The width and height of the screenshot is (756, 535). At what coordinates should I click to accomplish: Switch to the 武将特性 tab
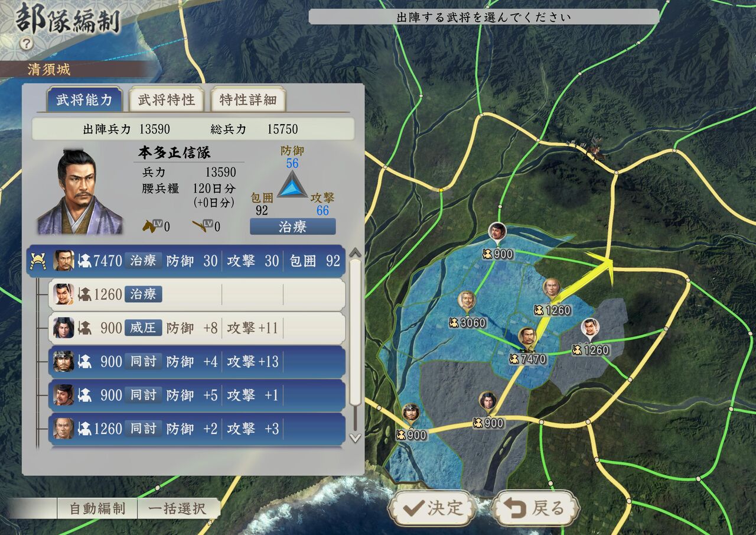[x=166, y=100]
